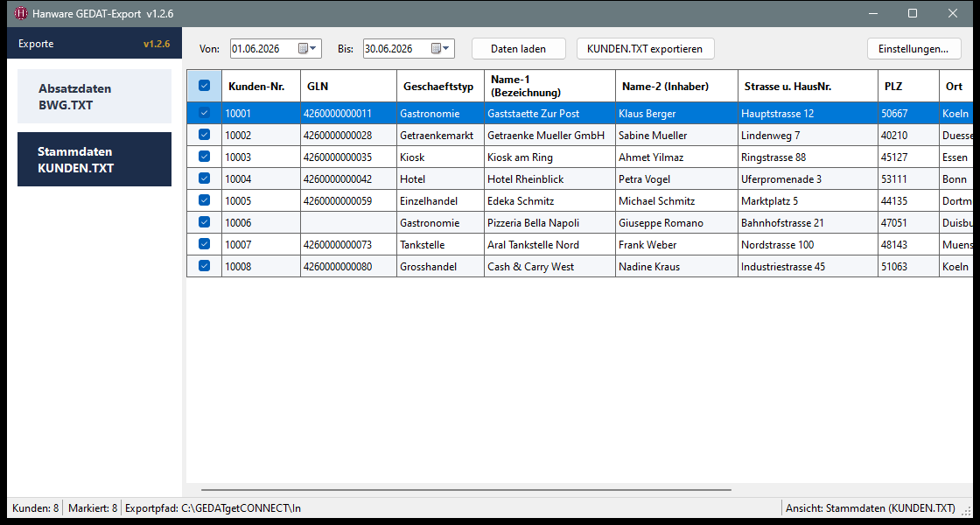980x525 pixels.
Task: Click the horizontal scrollbar thumb
Action: (465, 490)
